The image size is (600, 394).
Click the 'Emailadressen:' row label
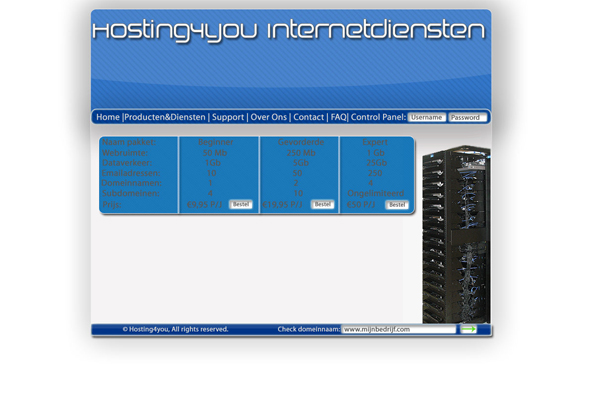(131, 173)
